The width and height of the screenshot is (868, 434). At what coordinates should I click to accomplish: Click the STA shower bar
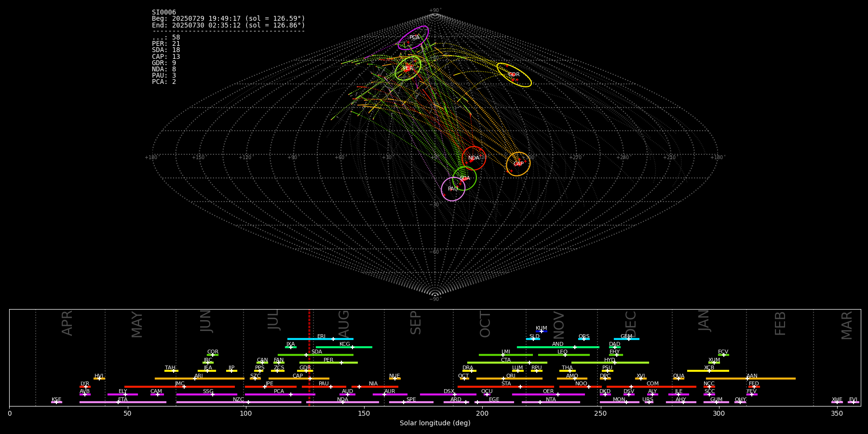[506, 387]
